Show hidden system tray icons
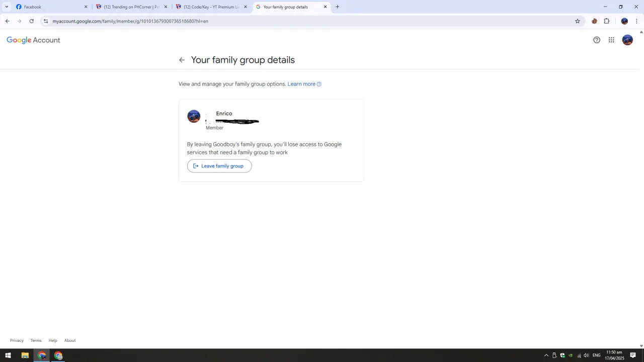 click(546, 355)
